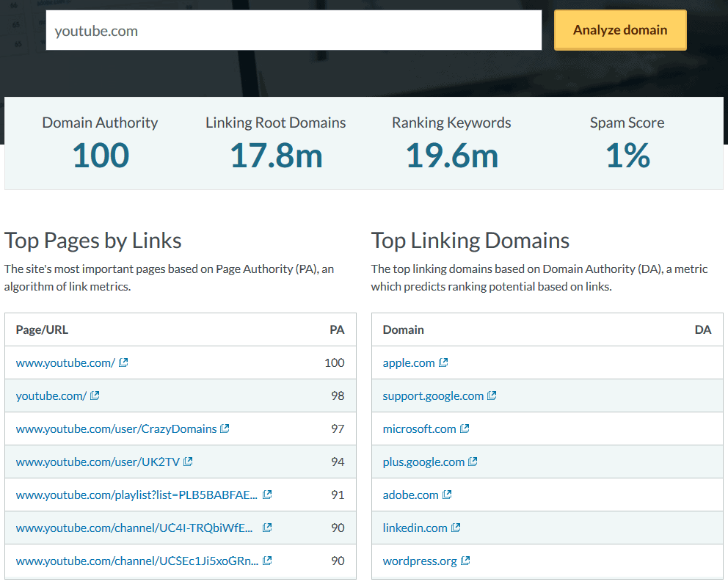
Task: Open the external link icon beside wordpress.org
Action: (465, 561)
